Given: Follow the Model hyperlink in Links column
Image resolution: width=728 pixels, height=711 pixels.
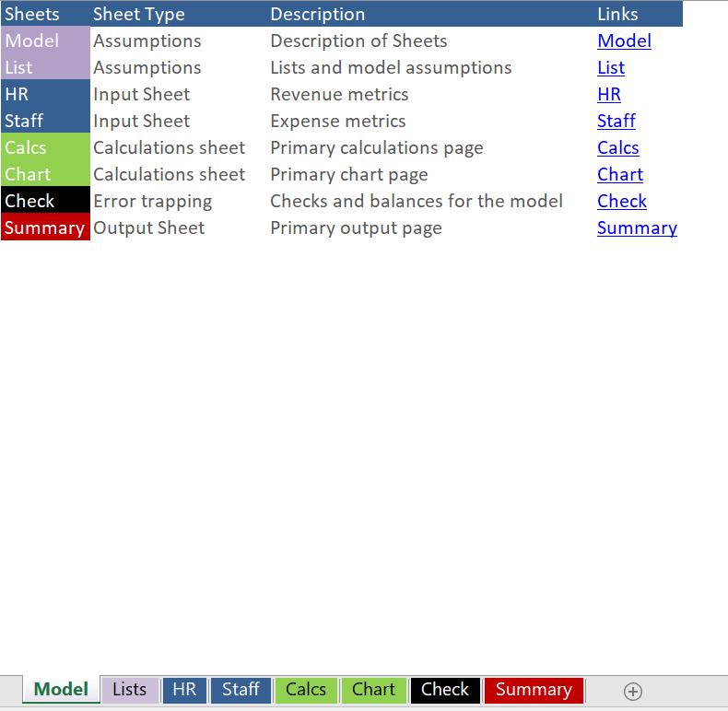Looking at the screenshot, I should (x=624, y=41).
